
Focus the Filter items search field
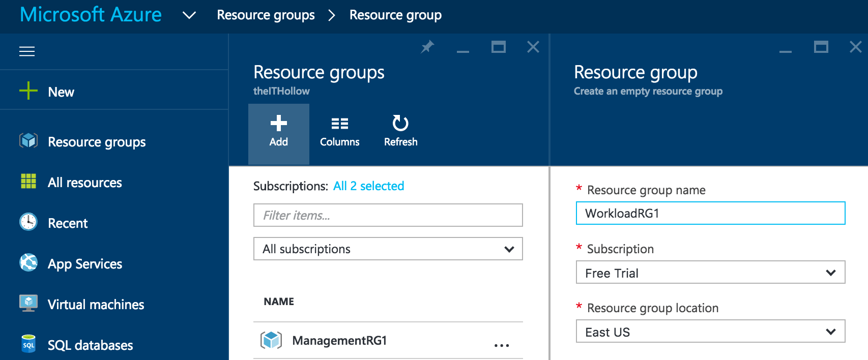(388, 216)
